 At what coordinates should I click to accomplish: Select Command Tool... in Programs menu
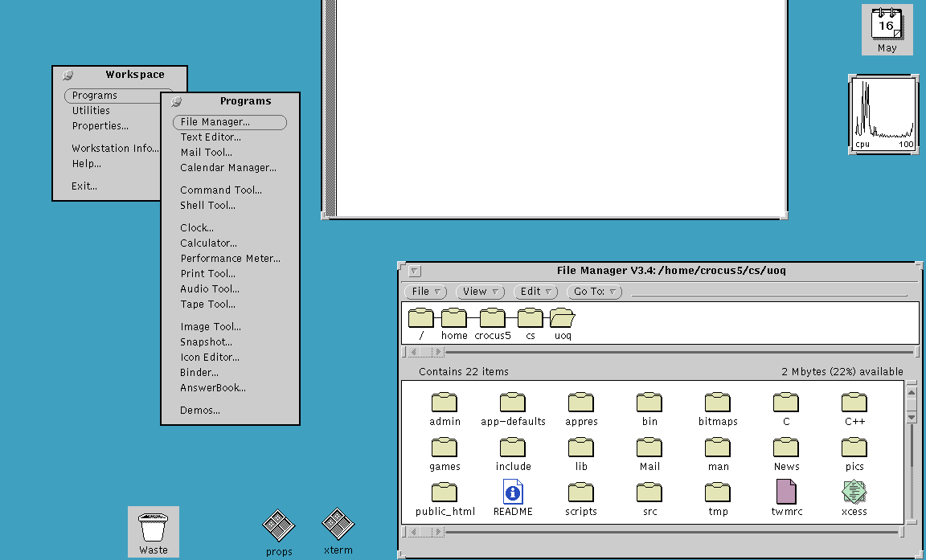pos(221,190)
